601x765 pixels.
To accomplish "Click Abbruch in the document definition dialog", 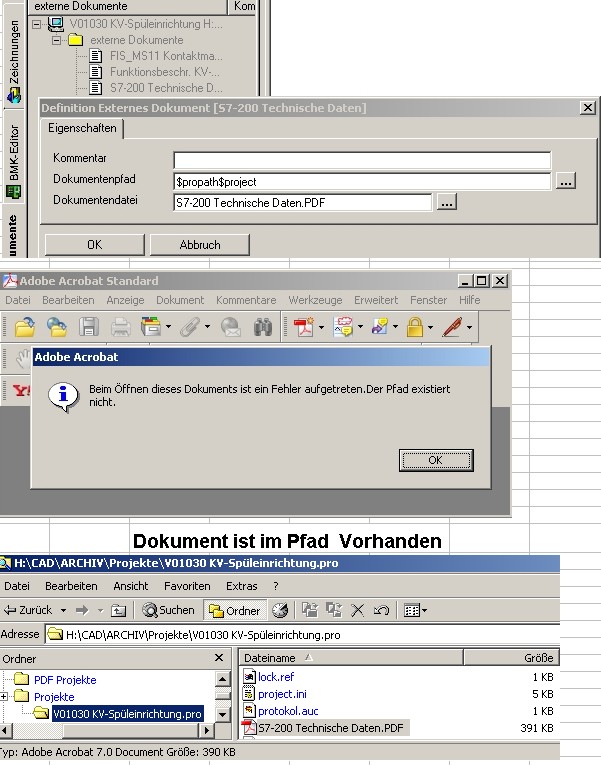I will click(x=200, y=244).
